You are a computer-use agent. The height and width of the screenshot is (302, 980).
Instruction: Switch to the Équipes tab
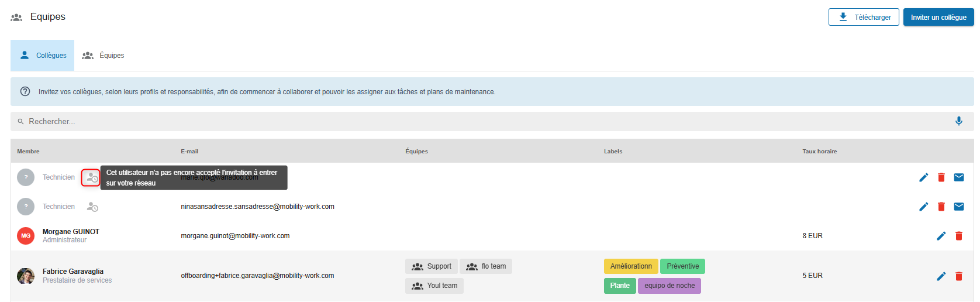coord(103,56)
